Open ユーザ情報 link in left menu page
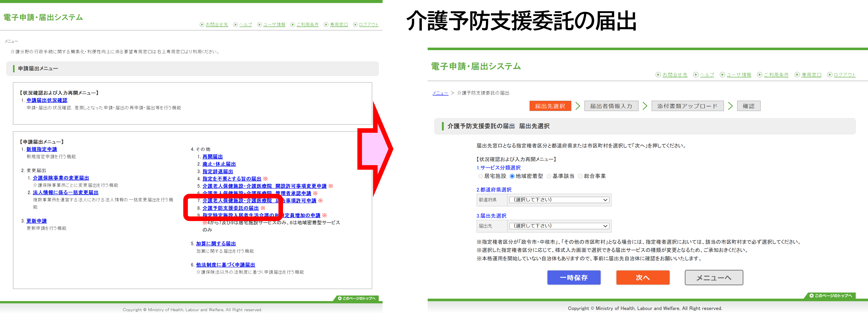 (274, 25)
